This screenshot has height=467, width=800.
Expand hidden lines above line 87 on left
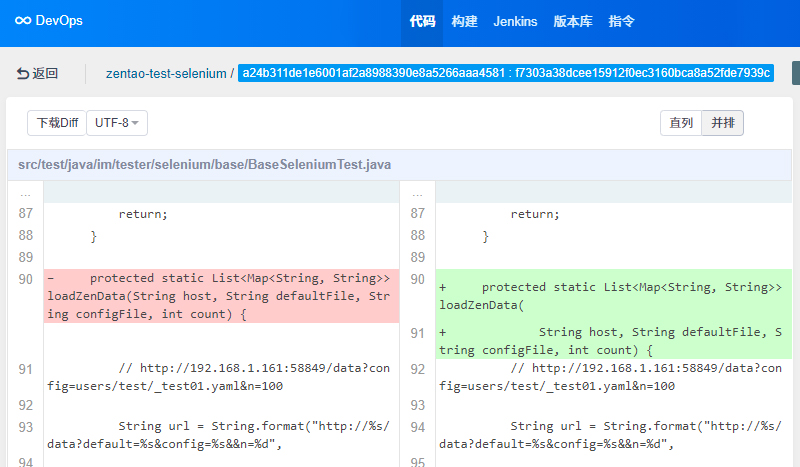25,192
